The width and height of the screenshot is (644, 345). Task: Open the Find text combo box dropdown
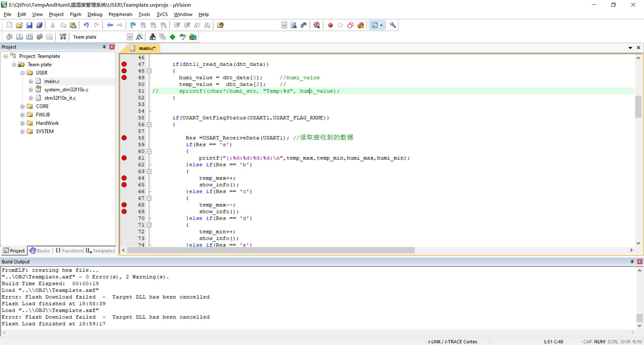coord(284,25)
